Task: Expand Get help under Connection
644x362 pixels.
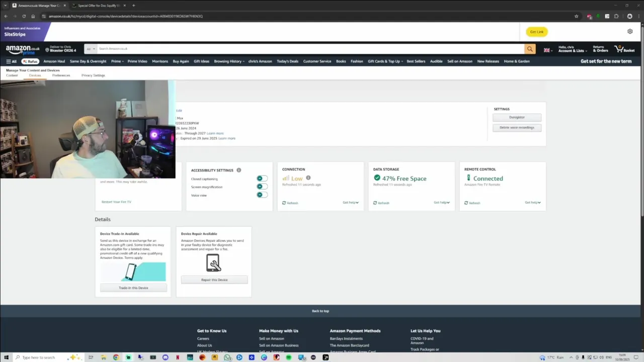Action: pyautogui.click(x=351, y=203)
